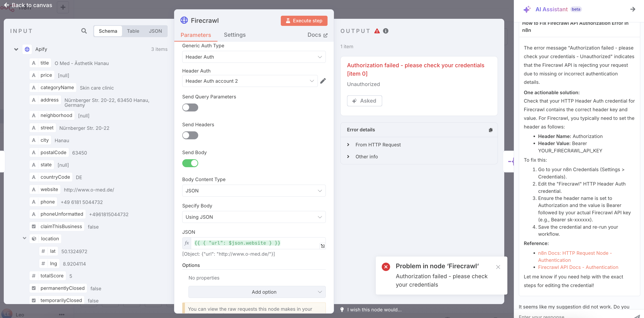Copy error details using the copy icon
Screen dimensions: 644x318
tap(491, 130)
